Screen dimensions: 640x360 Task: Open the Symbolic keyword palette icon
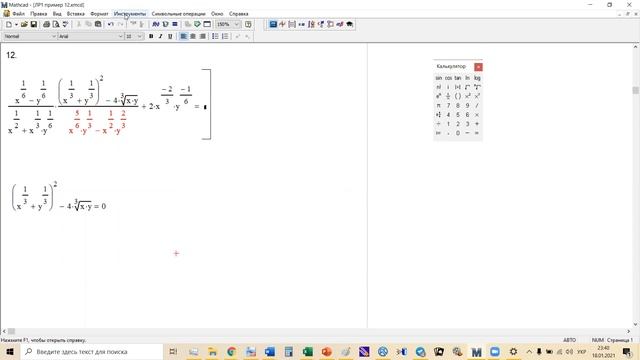(349, 24)
